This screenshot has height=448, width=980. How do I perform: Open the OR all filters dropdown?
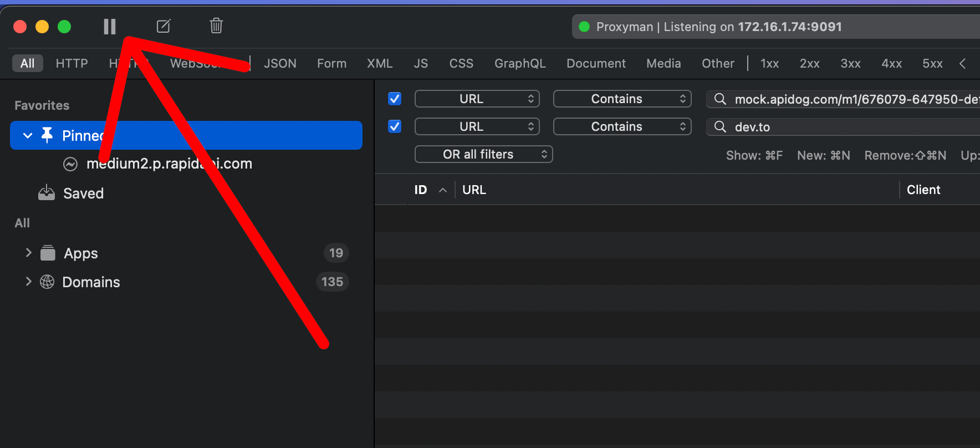coord(483,154)
